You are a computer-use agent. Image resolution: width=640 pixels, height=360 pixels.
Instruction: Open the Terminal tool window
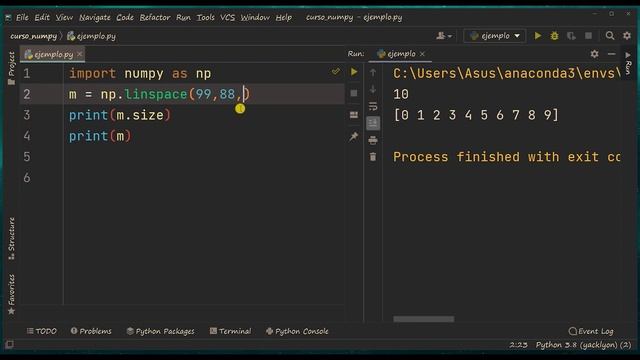point(230,331)
